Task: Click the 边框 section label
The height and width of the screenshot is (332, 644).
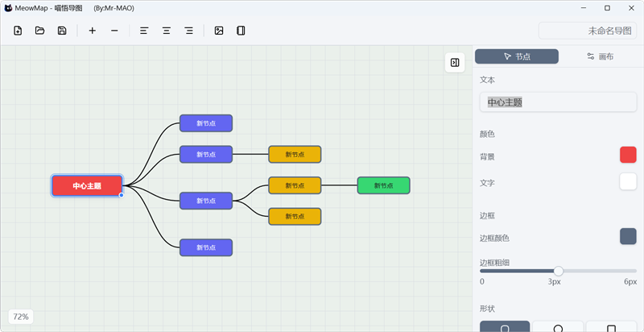Action: (488, 215)
